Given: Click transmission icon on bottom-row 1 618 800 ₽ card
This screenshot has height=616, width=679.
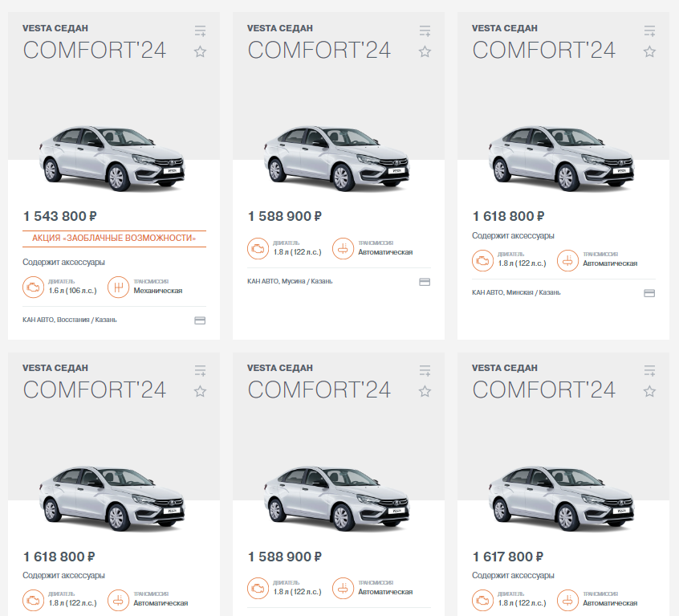Looking at the screenshot, I should (x=118, y=600).
